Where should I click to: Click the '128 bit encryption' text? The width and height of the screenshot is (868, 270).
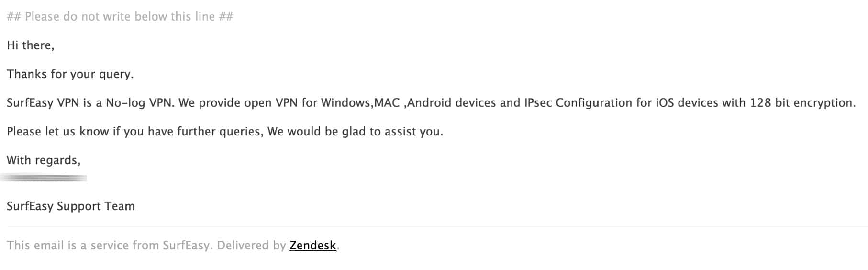pos(801,103)
